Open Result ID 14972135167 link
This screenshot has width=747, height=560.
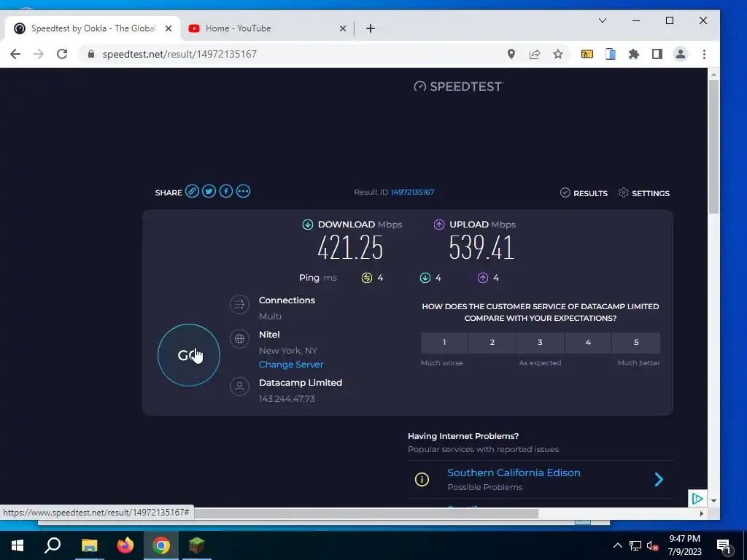point(413,192)
